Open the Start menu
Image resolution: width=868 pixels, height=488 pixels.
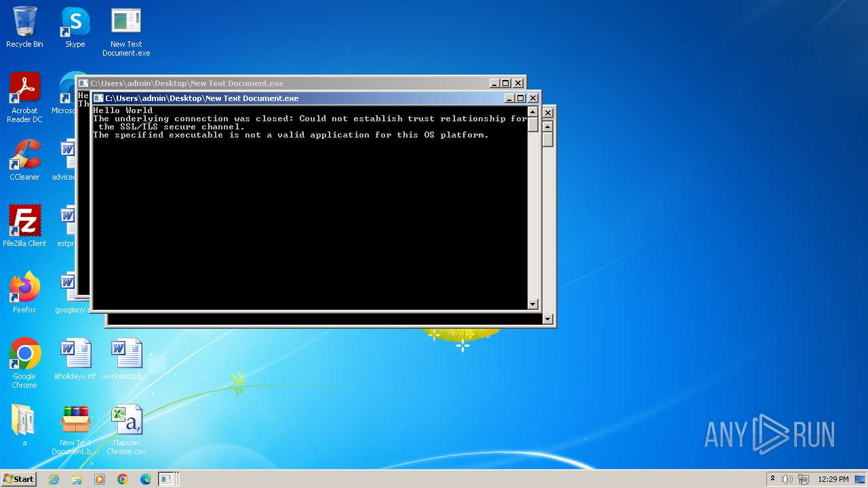click(x=18, y=479)
